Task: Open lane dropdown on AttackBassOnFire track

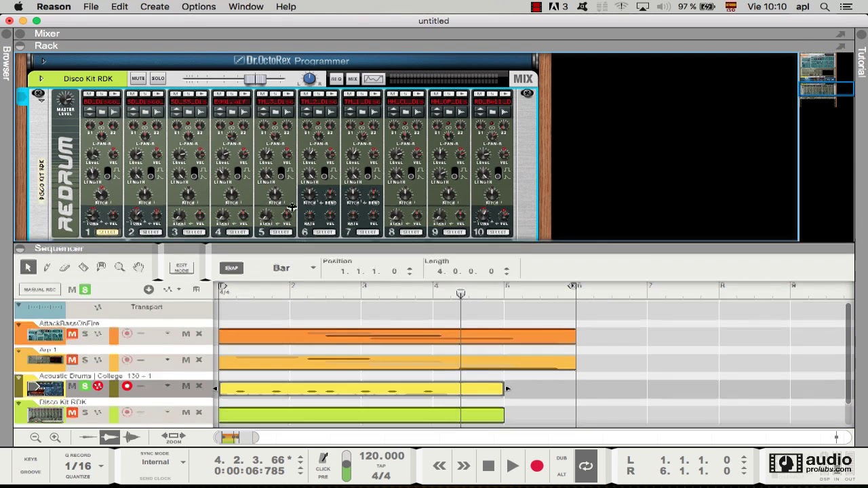Action: click(167, 333)
